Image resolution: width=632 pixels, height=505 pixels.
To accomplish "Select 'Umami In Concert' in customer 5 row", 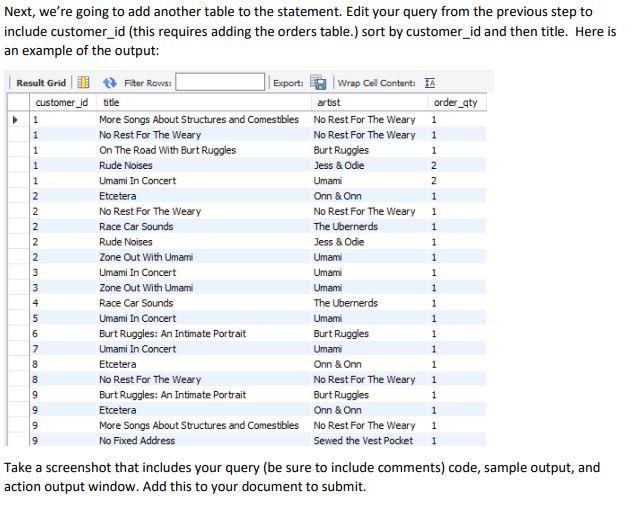I will point(137,318).
